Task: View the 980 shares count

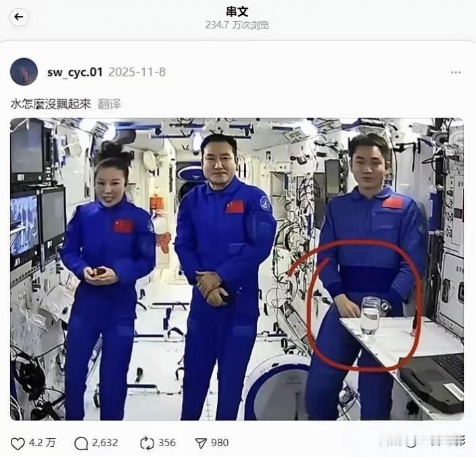Action: [x=220, y=443]
